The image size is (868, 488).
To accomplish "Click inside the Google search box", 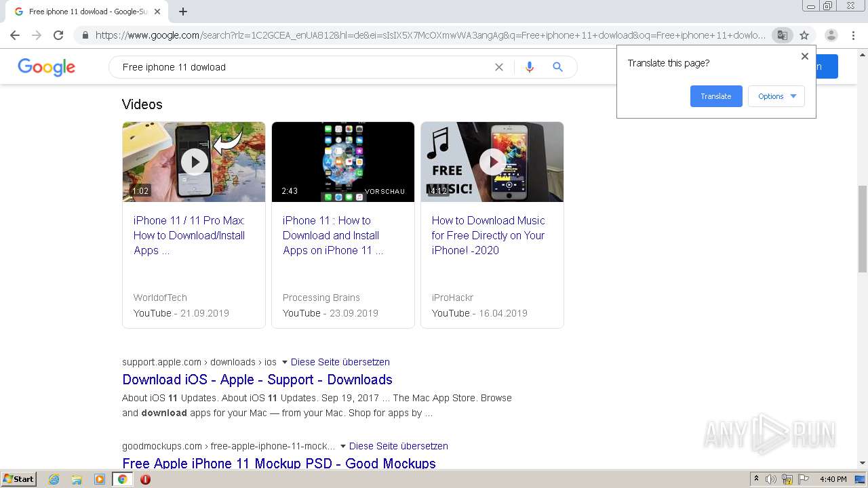I will tap(305, 67).
